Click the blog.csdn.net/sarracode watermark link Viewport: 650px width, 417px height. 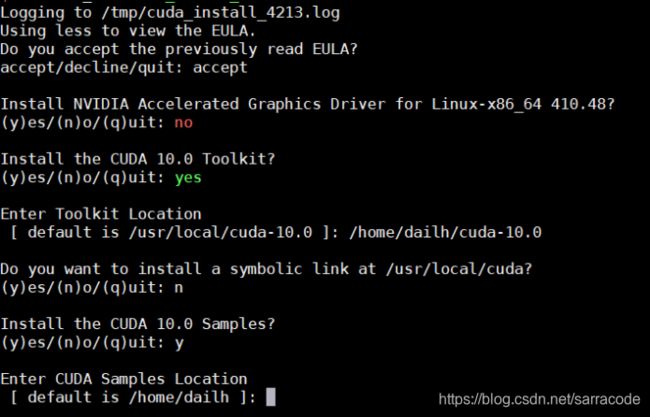(x=539, y=399)
